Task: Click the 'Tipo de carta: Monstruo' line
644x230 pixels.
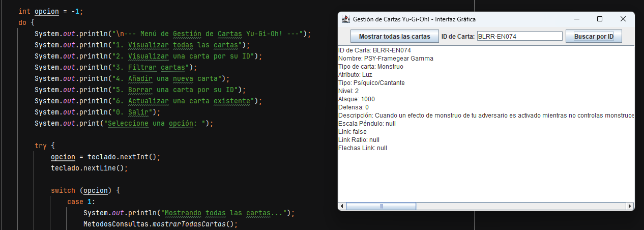Action: pyautogui.click(x=370, y=67)
